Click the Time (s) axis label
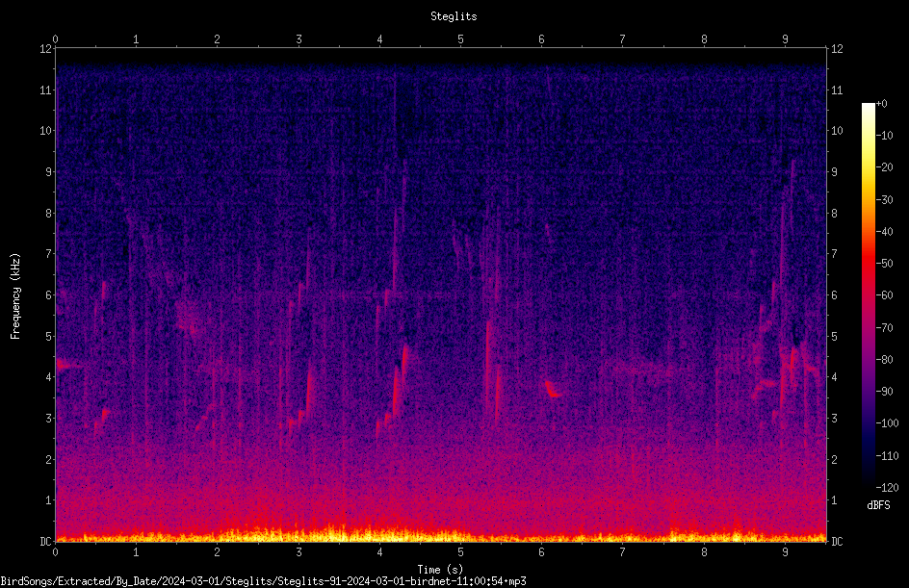Viewport: 909px width, 588px height. 441,570
